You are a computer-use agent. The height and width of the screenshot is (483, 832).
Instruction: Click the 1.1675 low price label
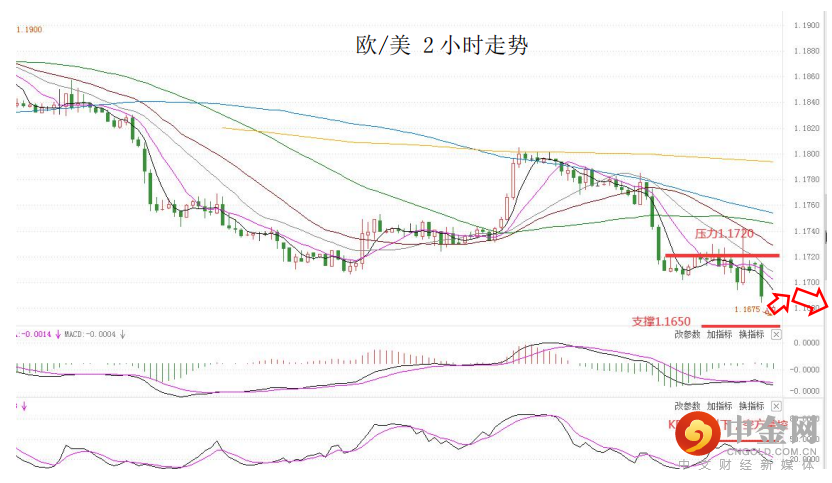[747, 309]
